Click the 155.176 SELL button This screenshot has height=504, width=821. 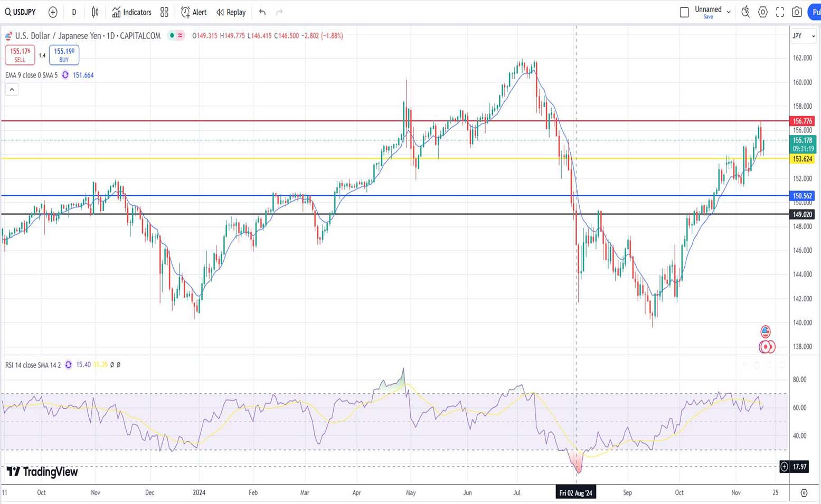coord(20,55)
